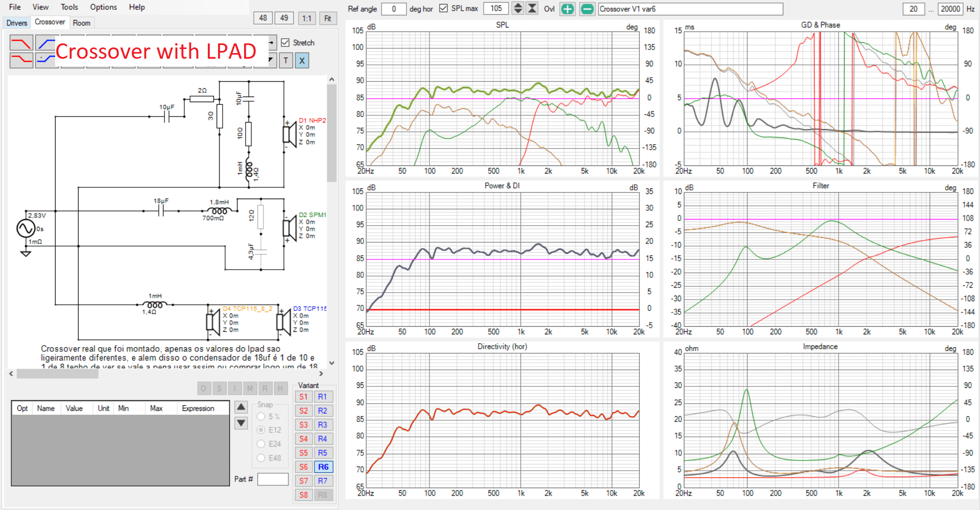
Task: Move parameter down with triangle button
Action: (x=241, y=423)
